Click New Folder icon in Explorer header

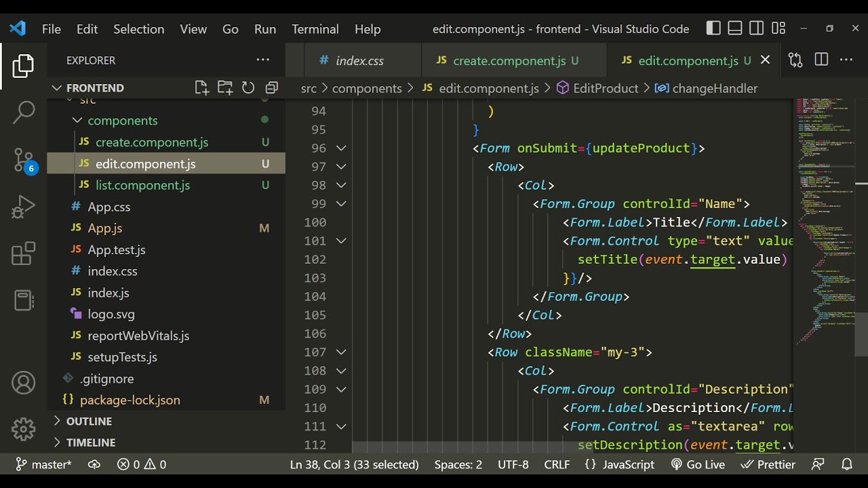click(224, 87)
